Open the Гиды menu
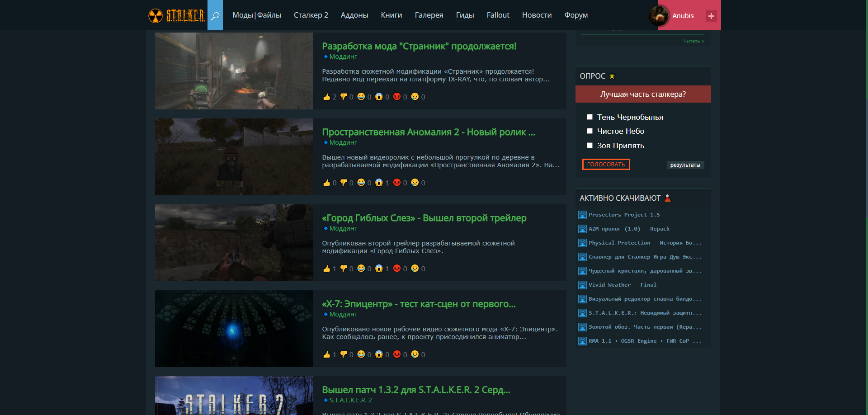Screen dimensions: 868x415 click(x=465, y=15)
